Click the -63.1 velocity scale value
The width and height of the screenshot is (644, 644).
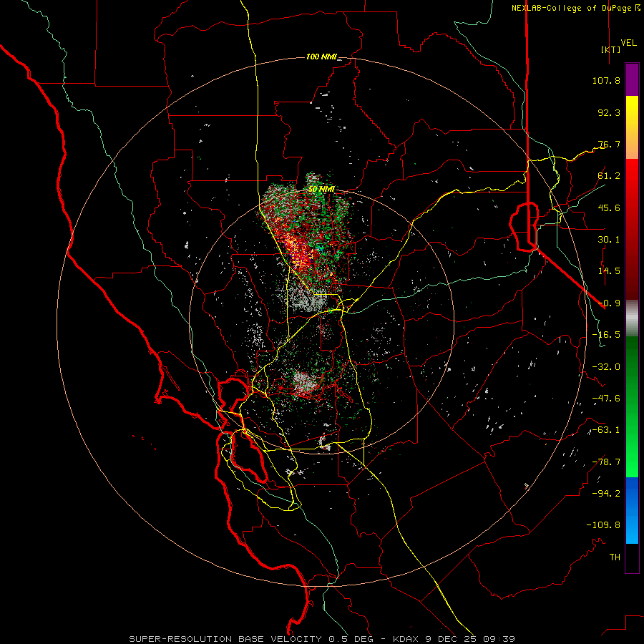tap(606, 430)
